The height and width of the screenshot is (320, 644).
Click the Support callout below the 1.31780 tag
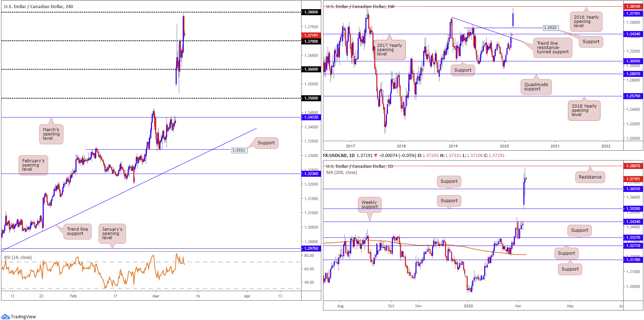[570, 269]
